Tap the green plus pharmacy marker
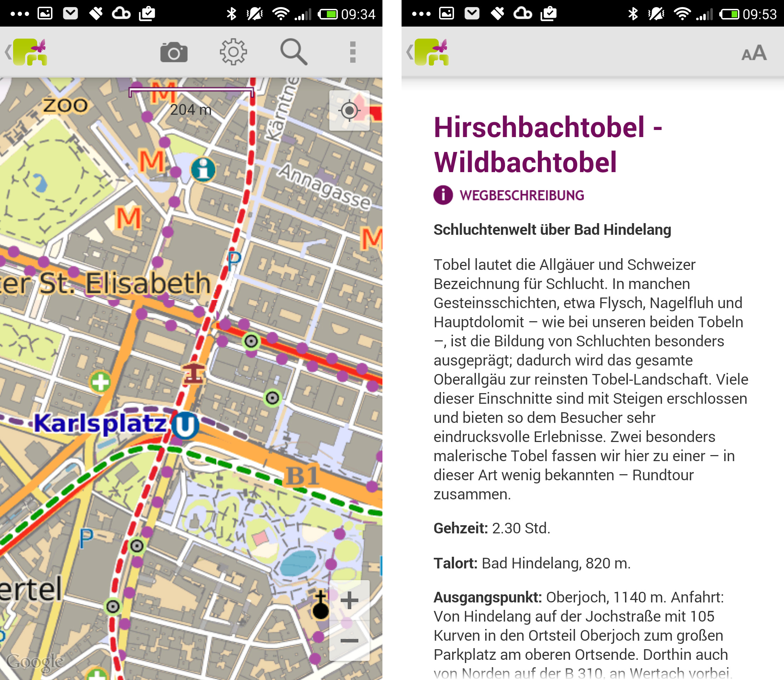Screen dimensions: 784x680 [101, 381]
